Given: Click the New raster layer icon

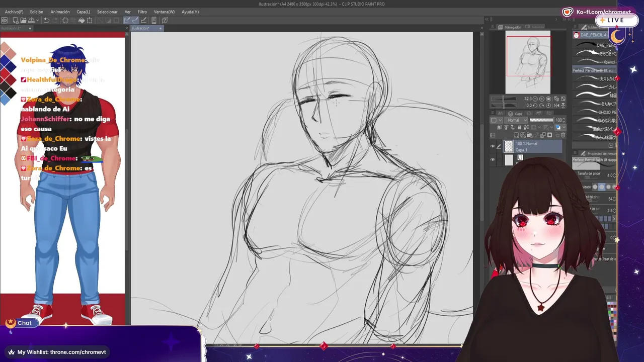Looking at the screenshot, I should click(516, 135).
